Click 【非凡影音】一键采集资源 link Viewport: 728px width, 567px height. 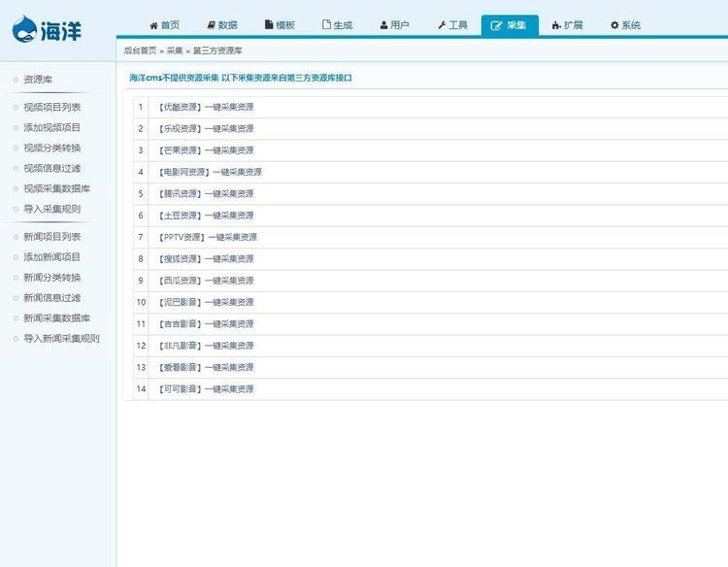(x=206, y=346)
